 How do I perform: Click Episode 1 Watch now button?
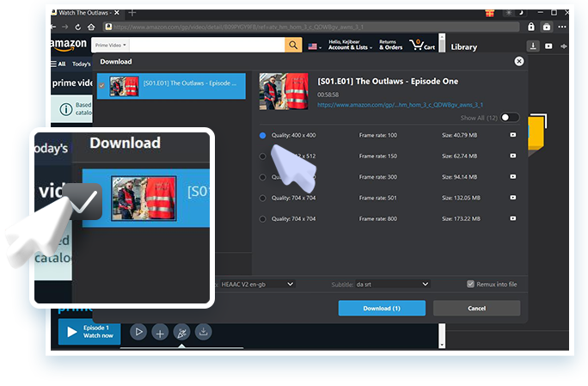89,332
